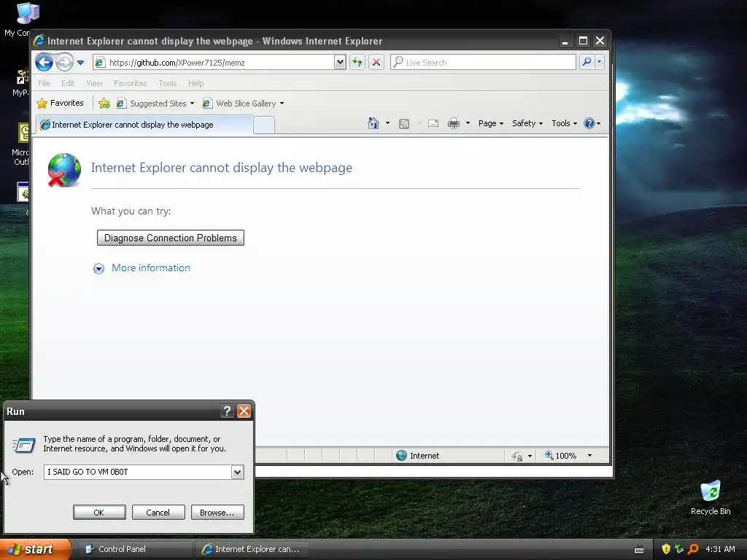Click the IE logo in title bar
The width and height of the screenshot is (747, 560).
[x=39, y=41]
